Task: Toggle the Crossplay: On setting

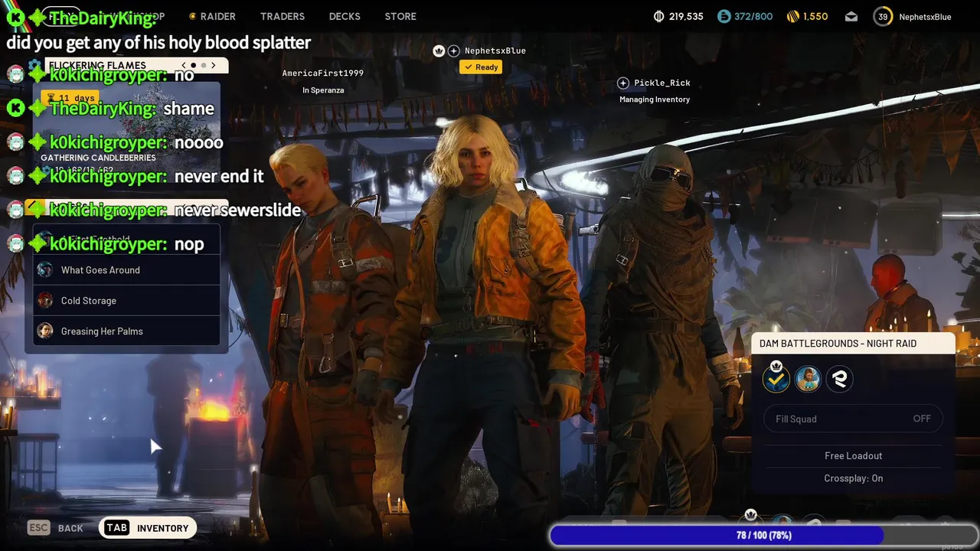Action: pos(853,478)
